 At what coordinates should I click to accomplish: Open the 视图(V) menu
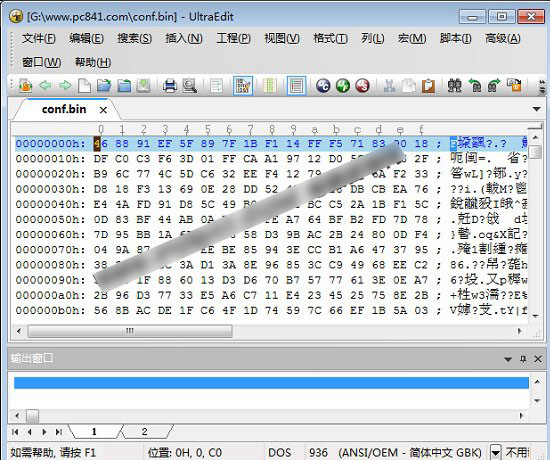[x=282, y=38]
